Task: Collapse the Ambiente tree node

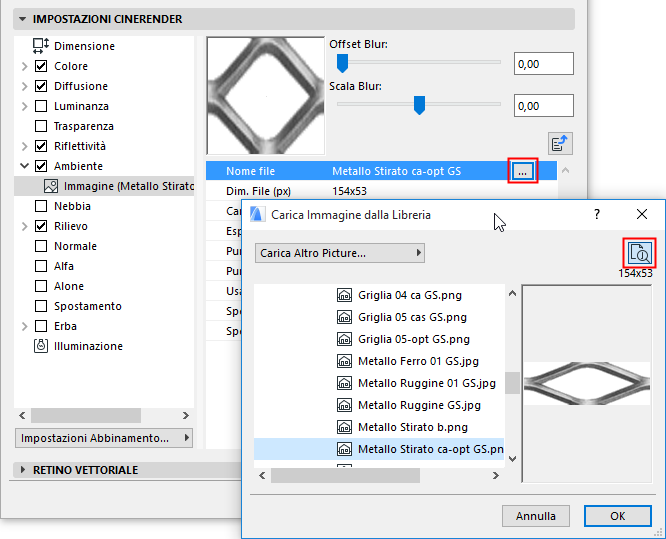Action: (25, 166)
